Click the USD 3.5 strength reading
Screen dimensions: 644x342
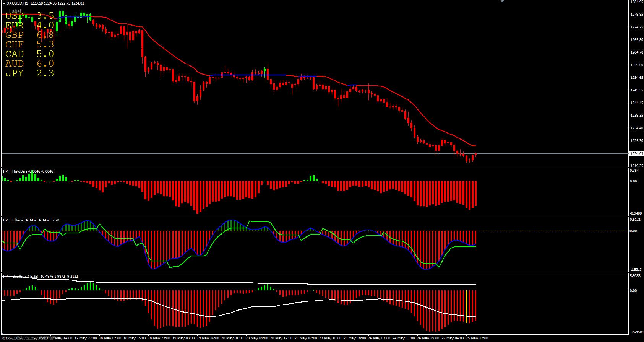30,16
